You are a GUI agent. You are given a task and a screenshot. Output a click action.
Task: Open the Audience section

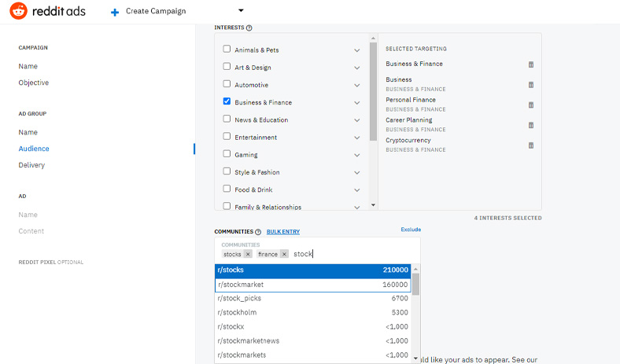coord(34,149)
